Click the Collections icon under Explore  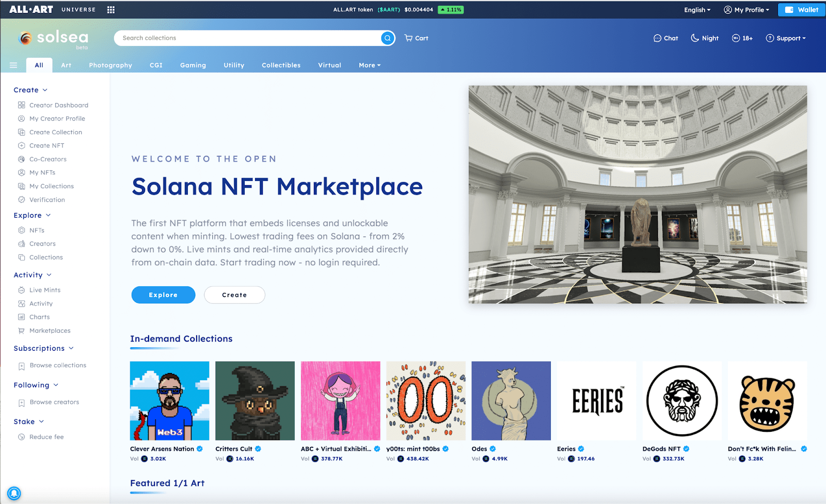click(x=22, y=257)
